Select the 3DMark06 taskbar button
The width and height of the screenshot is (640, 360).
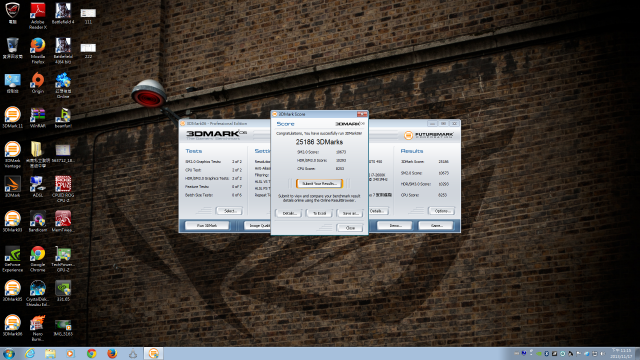pos(153,353)
